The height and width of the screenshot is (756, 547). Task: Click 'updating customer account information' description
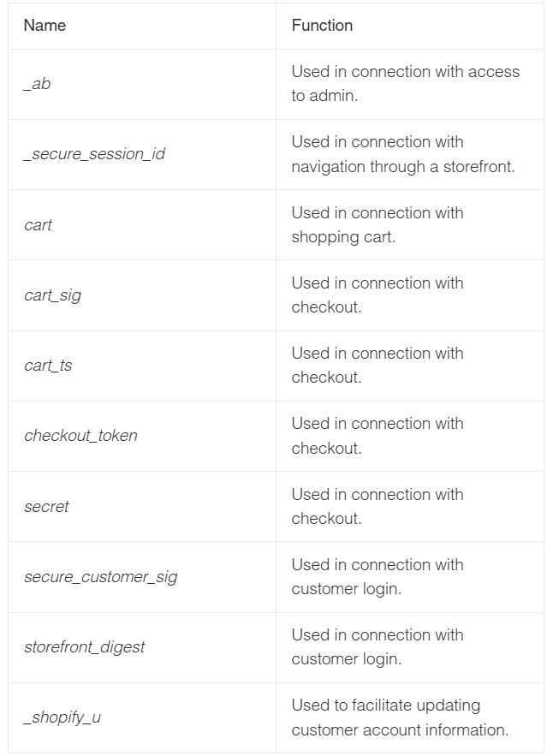(x=400, y=718)
